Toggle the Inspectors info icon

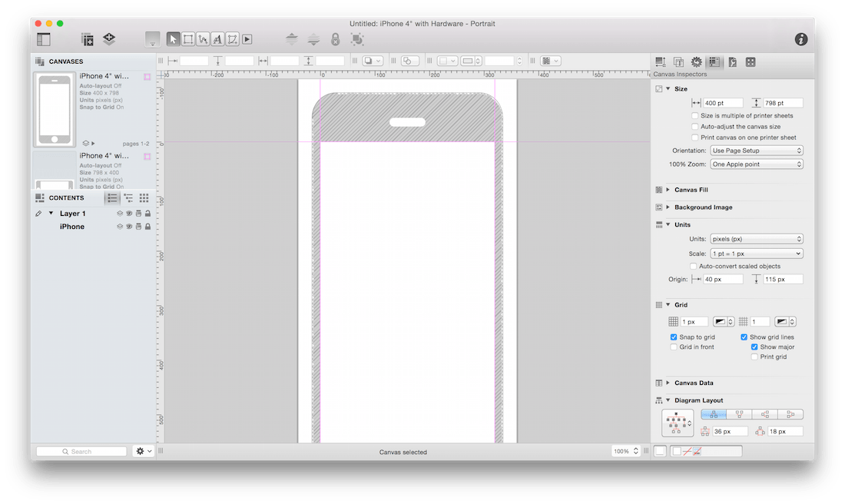(800, 39)
